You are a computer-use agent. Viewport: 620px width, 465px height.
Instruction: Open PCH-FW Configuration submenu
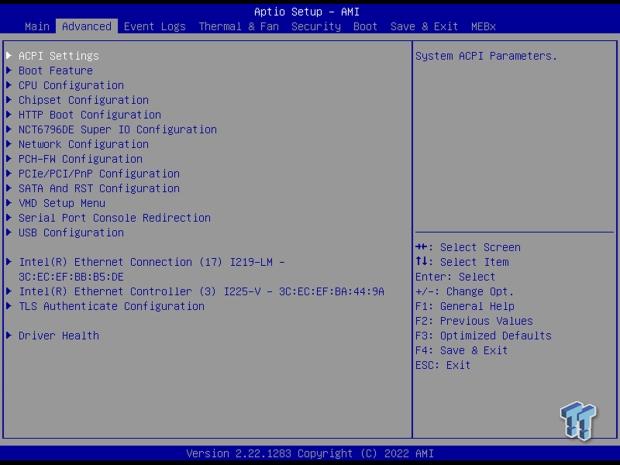80,159
